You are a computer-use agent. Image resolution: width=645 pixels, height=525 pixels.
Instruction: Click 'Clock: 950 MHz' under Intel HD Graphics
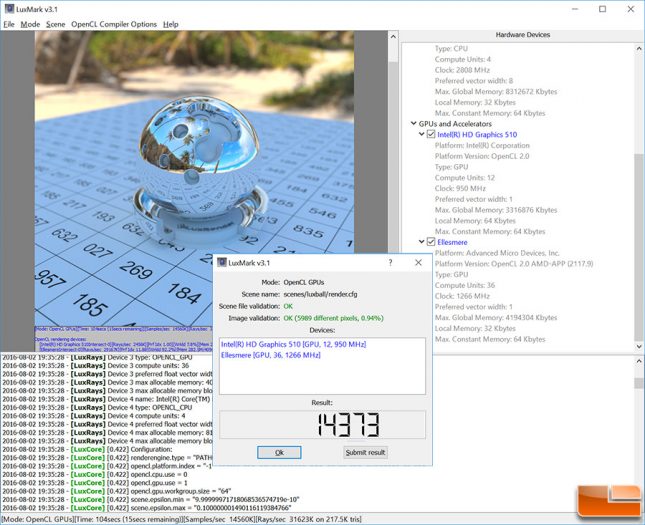(x=460, y=188)
